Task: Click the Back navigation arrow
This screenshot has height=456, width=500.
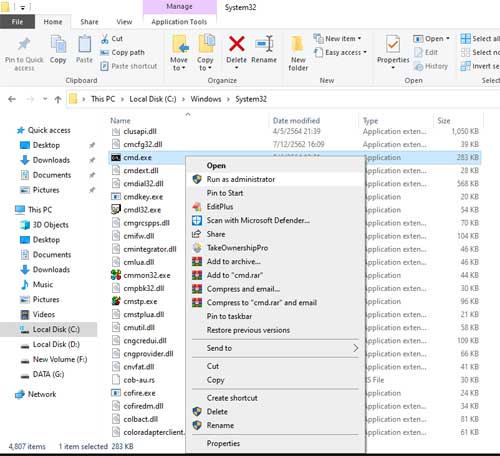Action: [12, 99]
